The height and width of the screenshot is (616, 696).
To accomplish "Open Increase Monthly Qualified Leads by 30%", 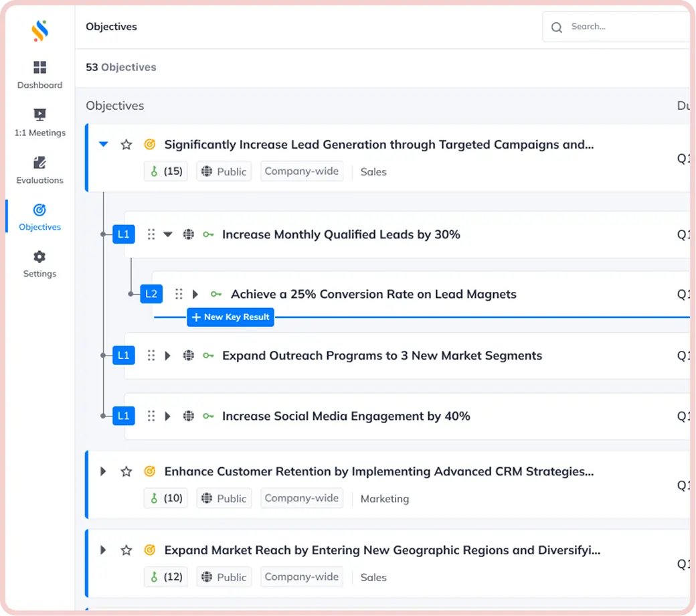I will pos(341,234).
